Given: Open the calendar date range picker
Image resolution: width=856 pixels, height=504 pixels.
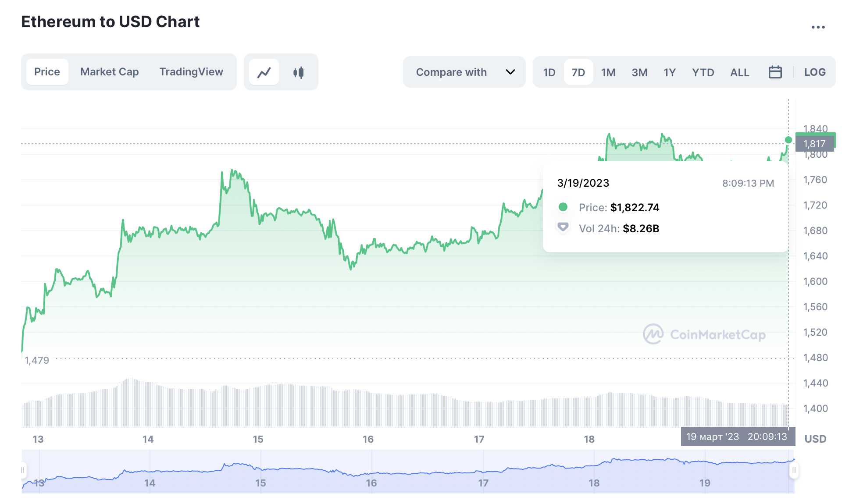Looking at the screenshot, I should (775, 72).
